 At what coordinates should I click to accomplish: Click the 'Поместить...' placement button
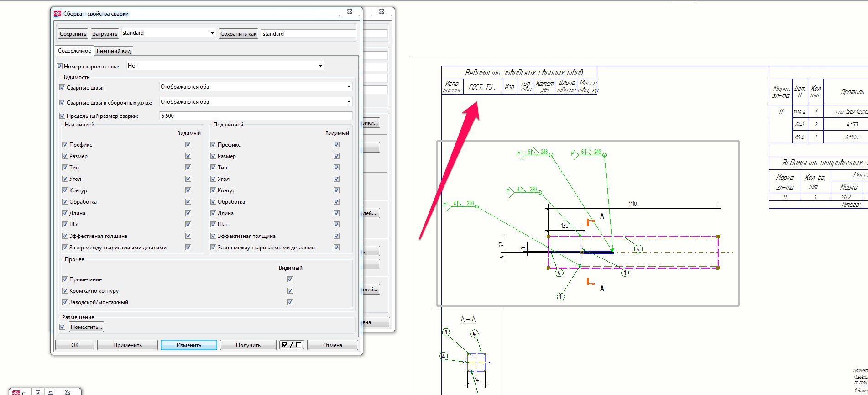(86, 327)
